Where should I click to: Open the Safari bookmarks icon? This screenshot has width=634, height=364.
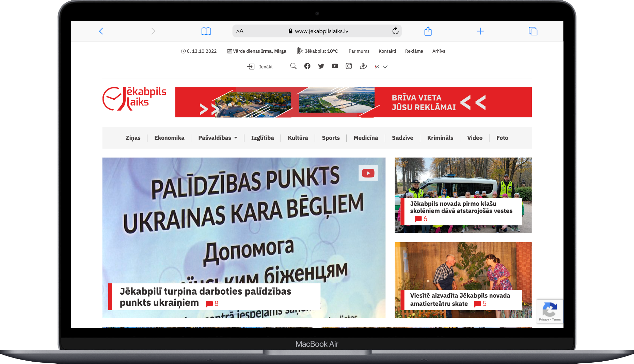point(206,31)
